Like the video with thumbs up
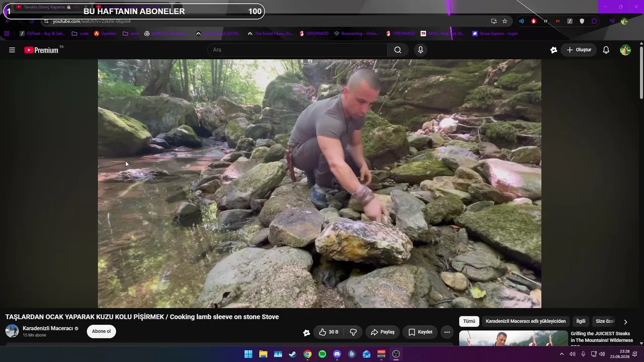The height and width of the screenshot is (362, 644). point(329,332)
